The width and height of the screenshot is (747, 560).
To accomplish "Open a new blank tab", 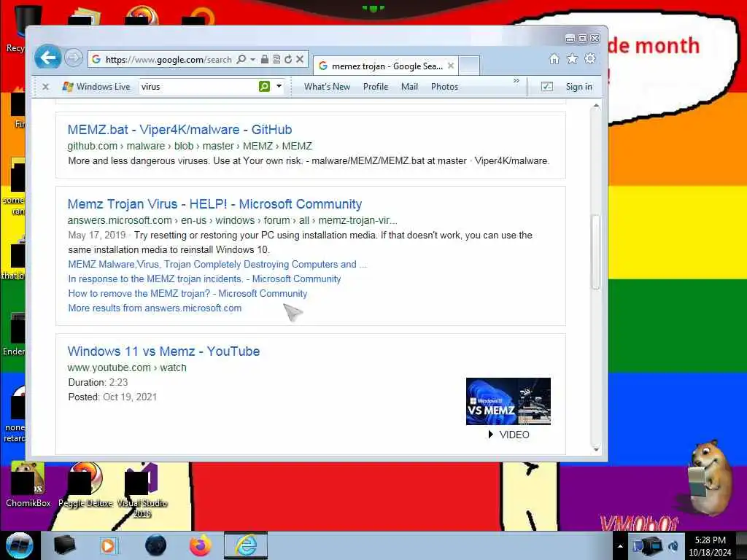I will pos(469,66).
